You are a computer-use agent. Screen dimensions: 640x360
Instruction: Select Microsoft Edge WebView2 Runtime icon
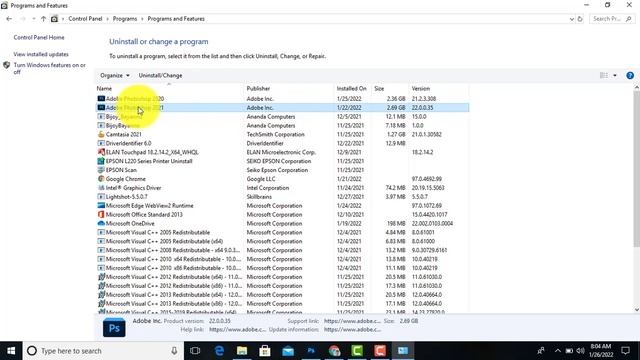click(101, 206)
